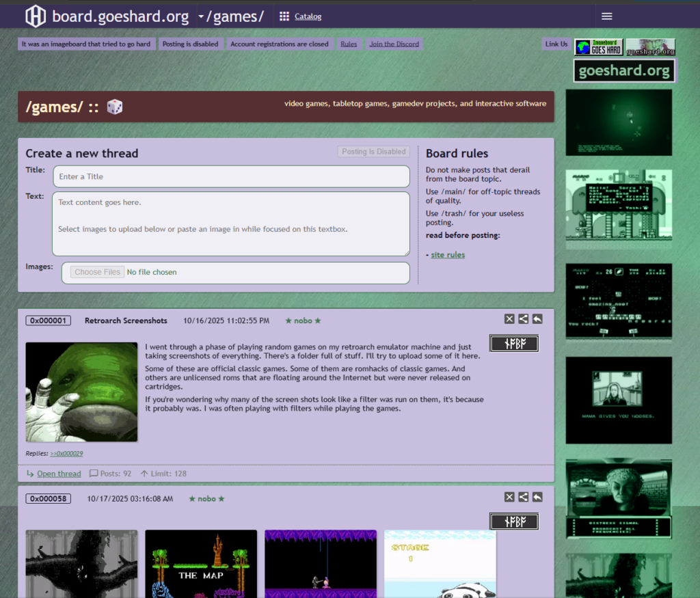Open the Catalog link in header
Screen dimensions: 700x598
tap(308, 16)
